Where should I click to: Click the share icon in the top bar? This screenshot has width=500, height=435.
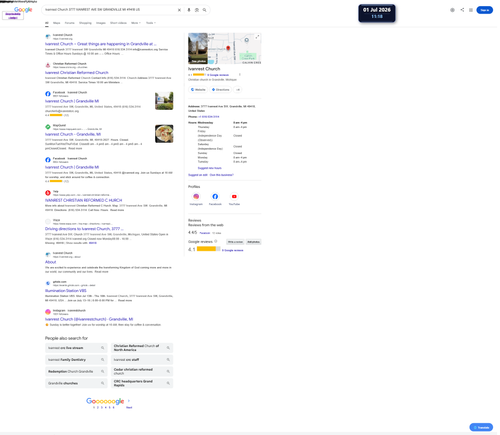(x=462, y=10)
